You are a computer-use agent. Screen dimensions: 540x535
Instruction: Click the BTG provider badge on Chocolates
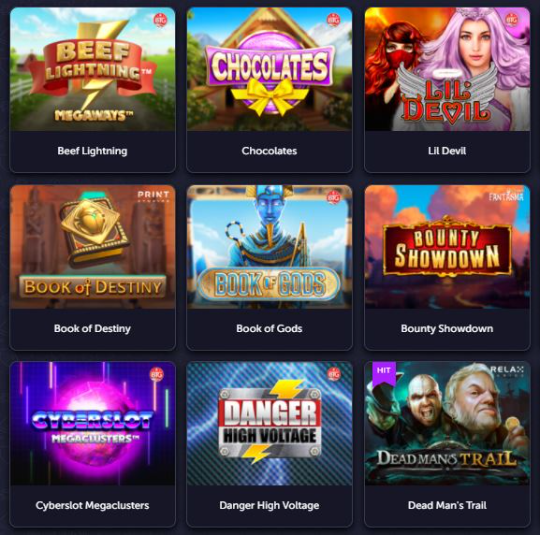pos(333,20)
